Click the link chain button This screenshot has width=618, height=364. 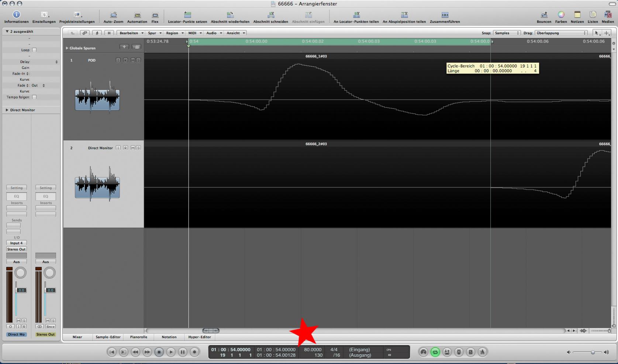pyautogui.click(x=85, y=33)
